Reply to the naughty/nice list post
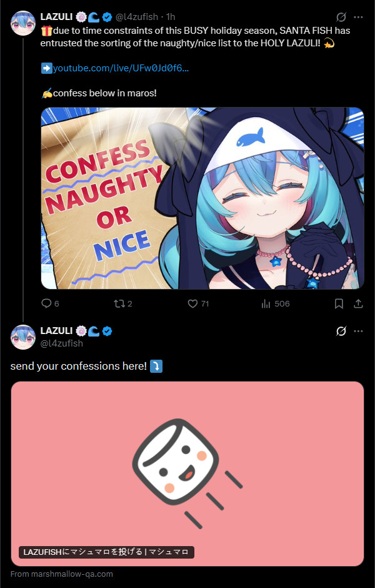 tap(50, 303)
